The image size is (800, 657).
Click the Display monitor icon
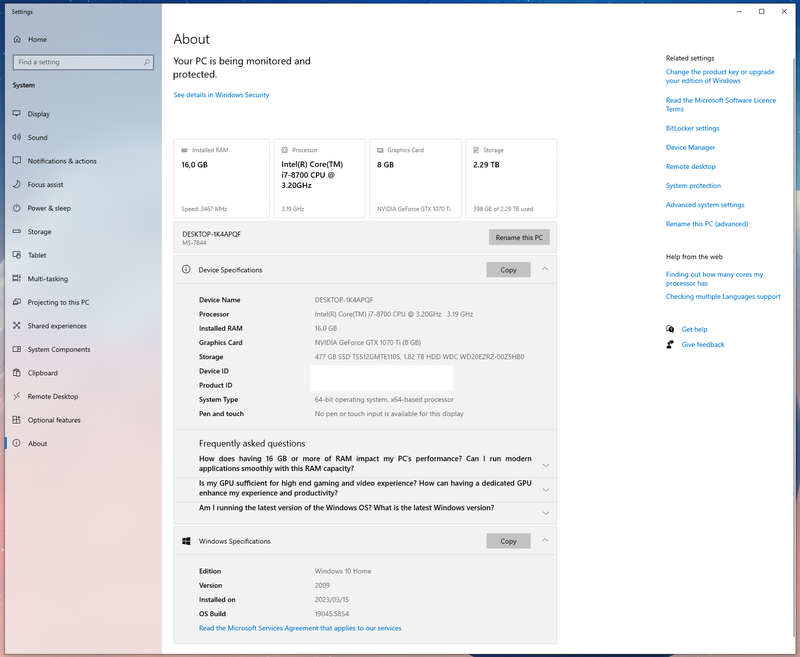[x=17, y=113]
